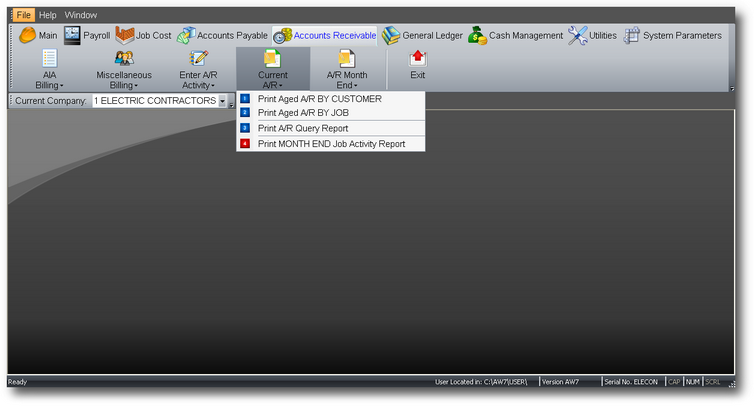Open the Current Company combo box arrow
This screenshot has width=754, height=406.
(222, 101)
